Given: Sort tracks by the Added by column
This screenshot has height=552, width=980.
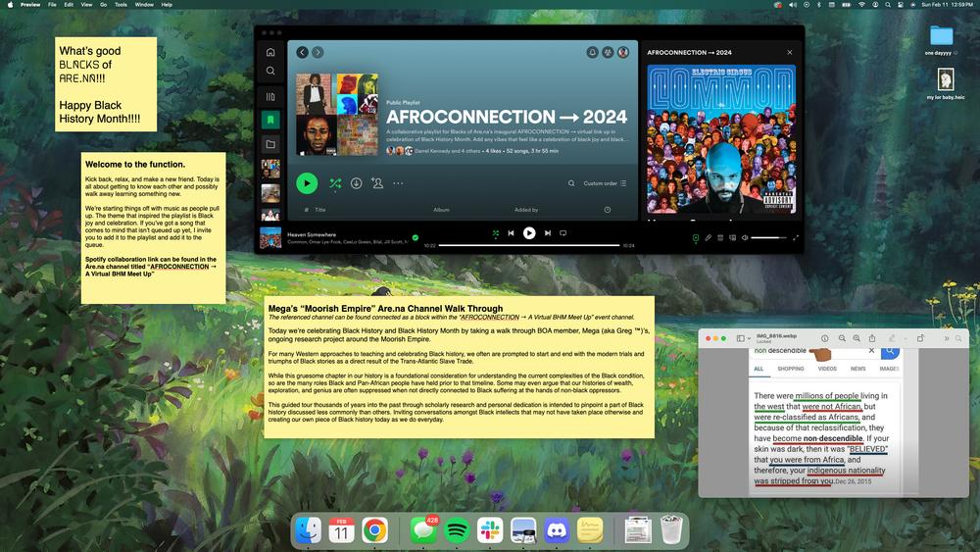Looking at the screenshot, I should [526, 210].
